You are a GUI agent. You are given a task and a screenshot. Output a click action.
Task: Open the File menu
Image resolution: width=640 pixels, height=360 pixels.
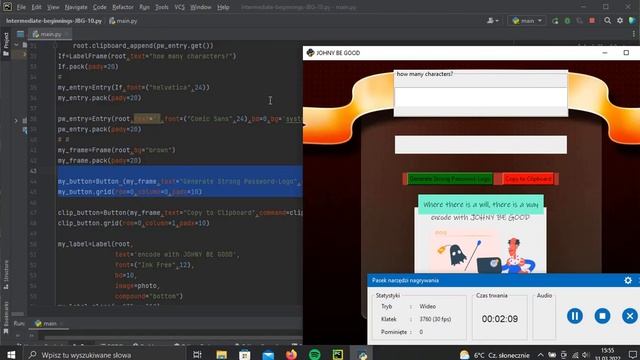point(21,7)
